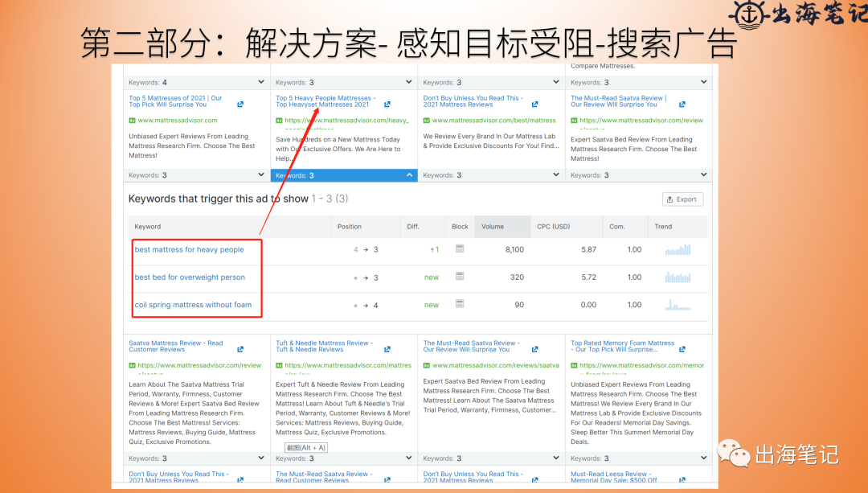
Task: Sort table by CPC (USD) column
Action: [554, 227]
